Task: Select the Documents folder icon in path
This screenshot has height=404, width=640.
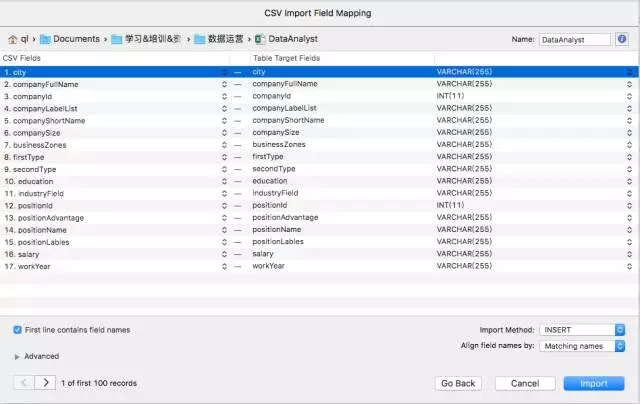Action: tap(45, 39)
